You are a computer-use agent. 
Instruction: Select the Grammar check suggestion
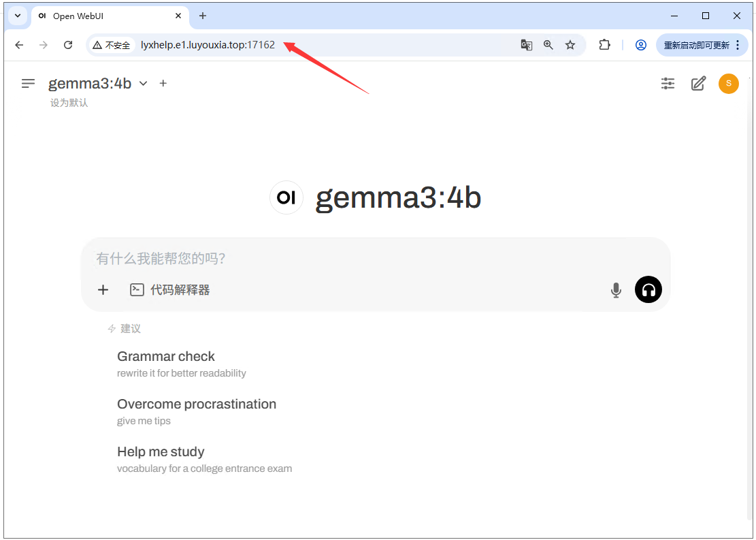[x=166, y=356]
